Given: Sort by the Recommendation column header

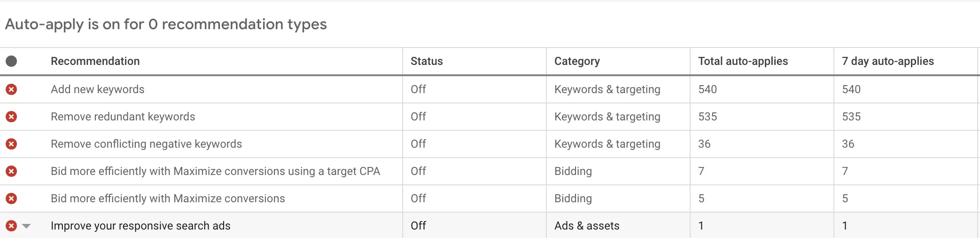Looking at the screenshot, I should click(95, 61).
